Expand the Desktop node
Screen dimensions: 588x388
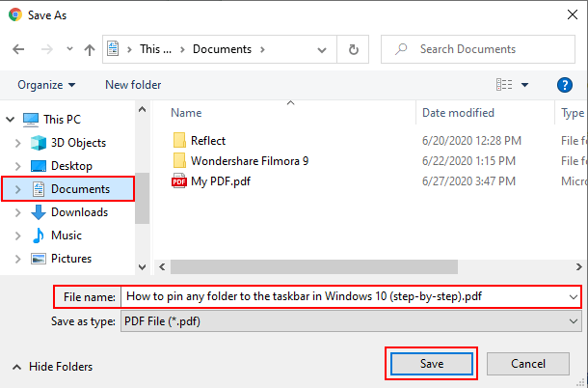pos(17,166)
